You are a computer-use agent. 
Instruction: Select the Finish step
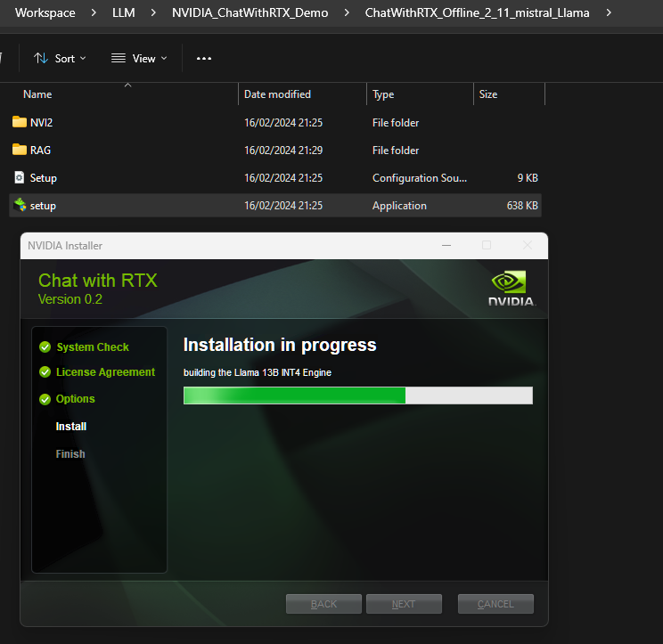[x=70, y=454]
